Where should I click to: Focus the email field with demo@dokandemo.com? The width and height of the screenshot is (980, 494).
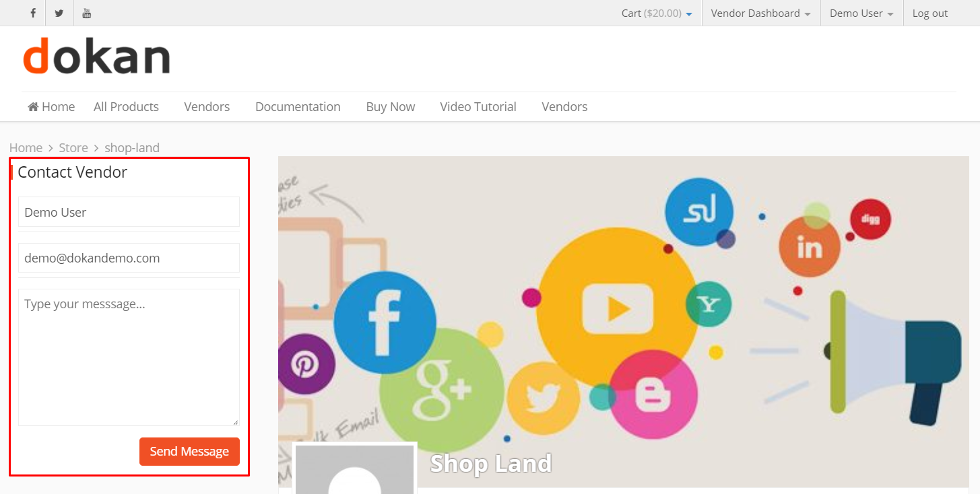129,258
